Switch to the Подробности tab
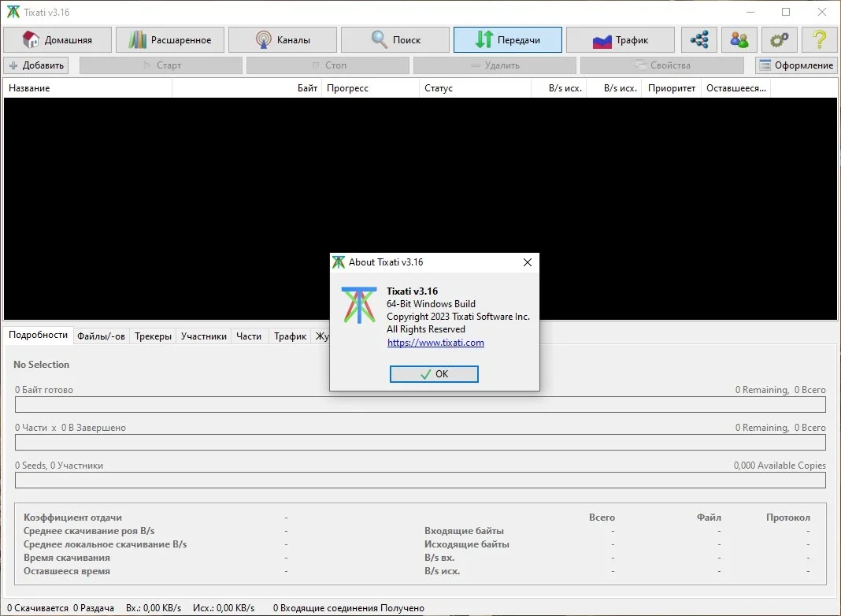The image size is (841, 616). pos(38,335)
